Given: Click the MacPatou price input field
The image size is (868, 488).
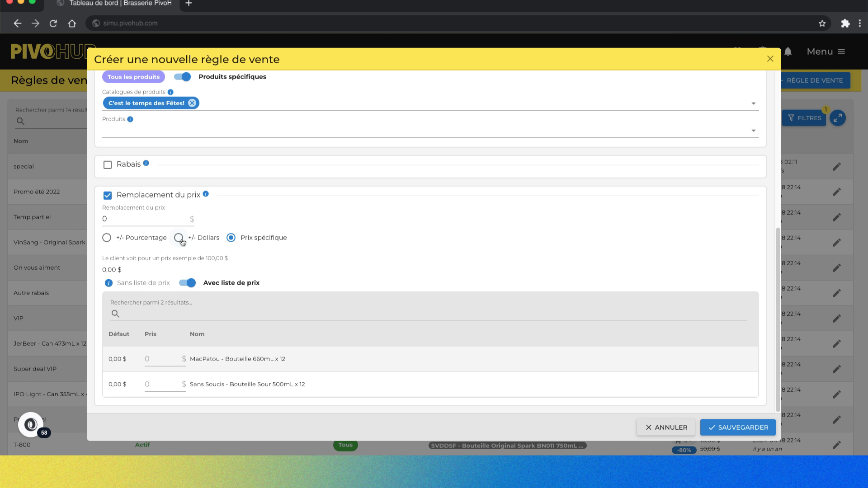Looking at the screenshot, I should (x=162, y=359).
